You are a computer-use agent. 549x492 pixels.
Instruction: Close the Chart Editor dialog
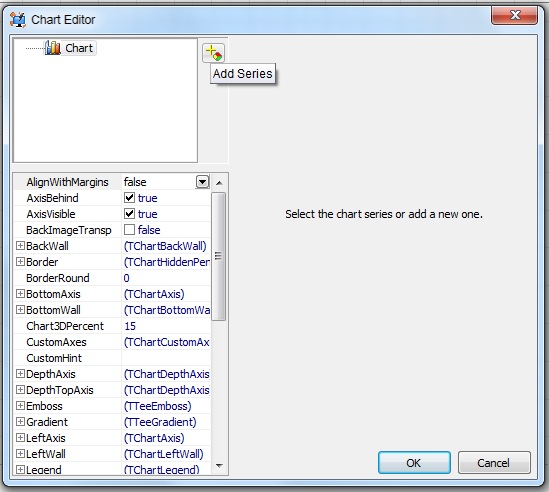[514, 15]
